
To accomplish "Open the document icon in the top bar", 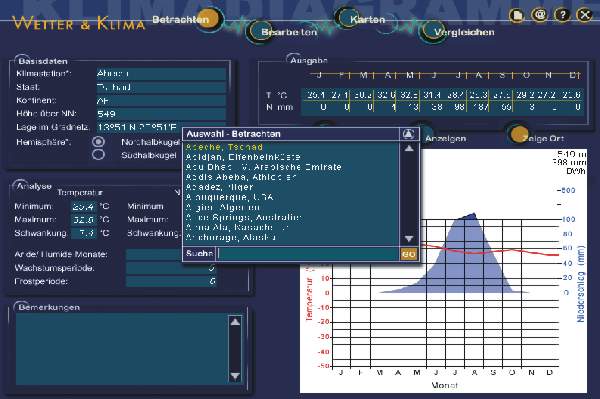I will point(517,15).
